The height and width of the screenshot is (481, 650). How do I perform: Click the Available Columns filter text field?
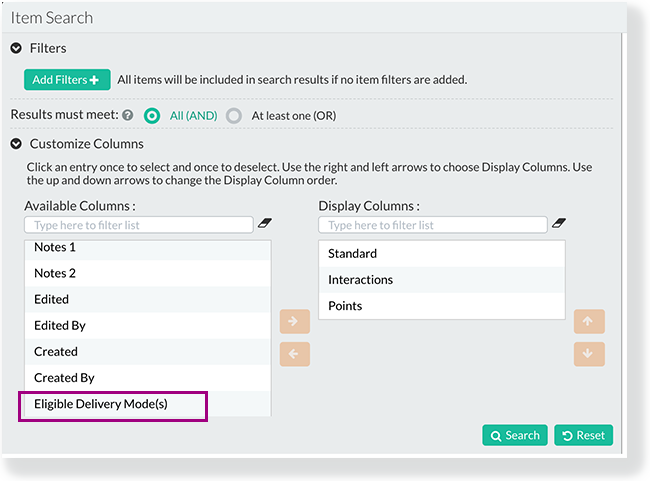[x=139, y=225]
